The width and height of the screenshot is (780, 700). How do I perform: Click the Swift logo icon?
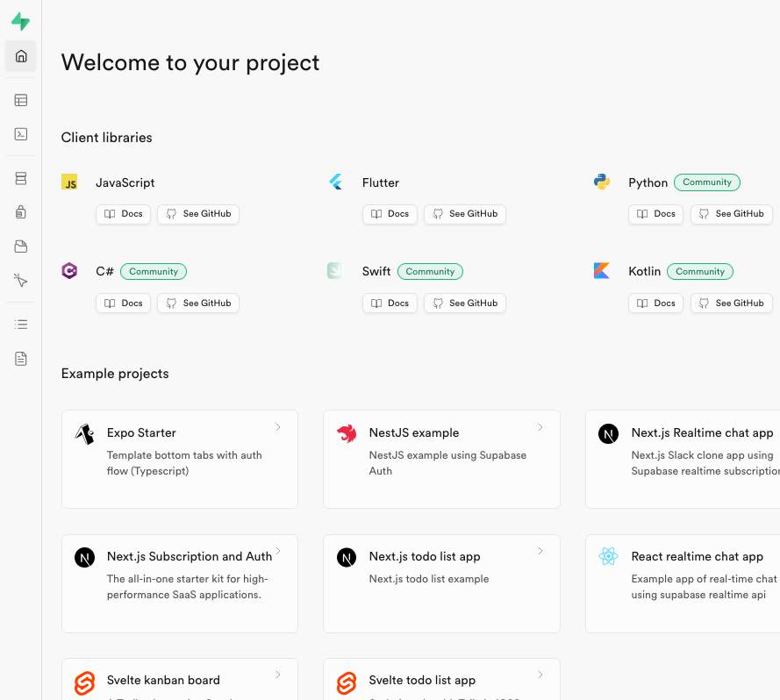click(335, 271)
